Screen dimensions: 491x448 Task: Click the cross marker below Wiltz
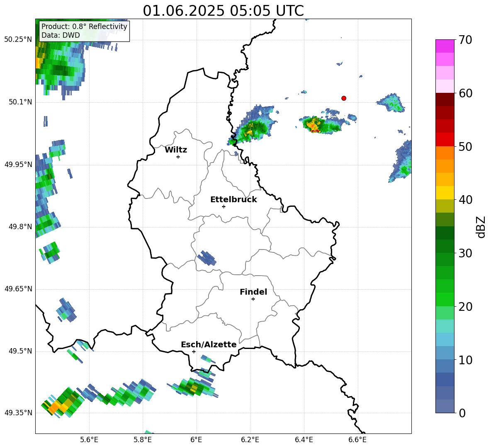click(x=178, y=157)
